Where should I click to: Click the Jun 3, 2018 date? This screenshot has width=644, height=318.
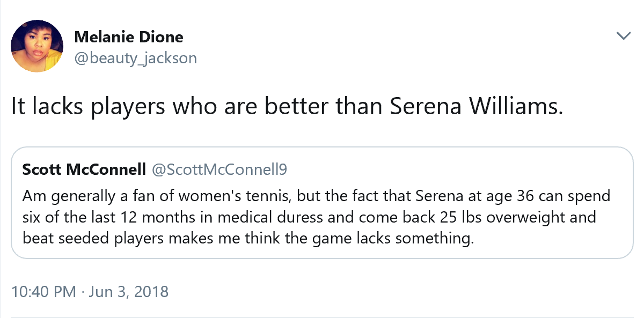128,292
